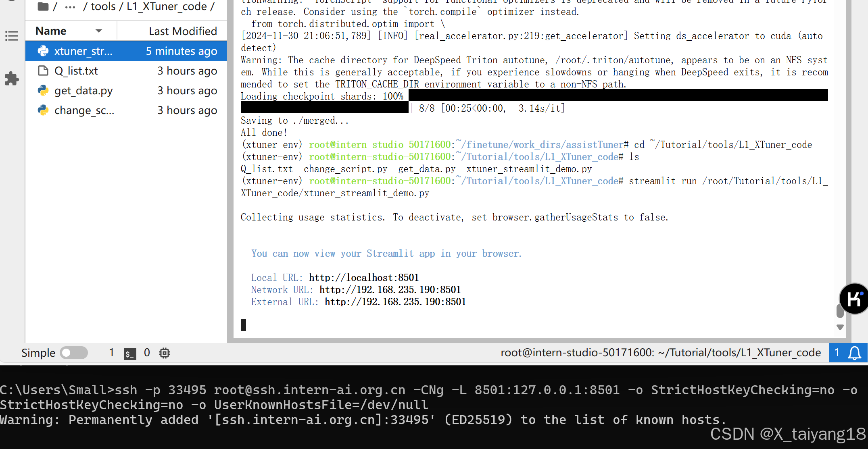Open the Network URL 192.168.235.190:8501 link
Image resolution: width=868 pixels, height=449 pixels.
[x=390, y=290]
